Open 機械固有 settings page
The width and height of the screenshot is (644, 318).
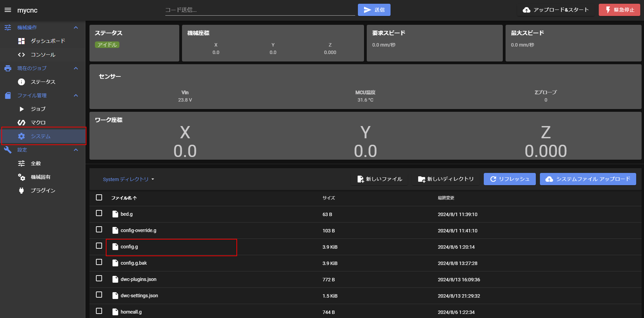43,177
